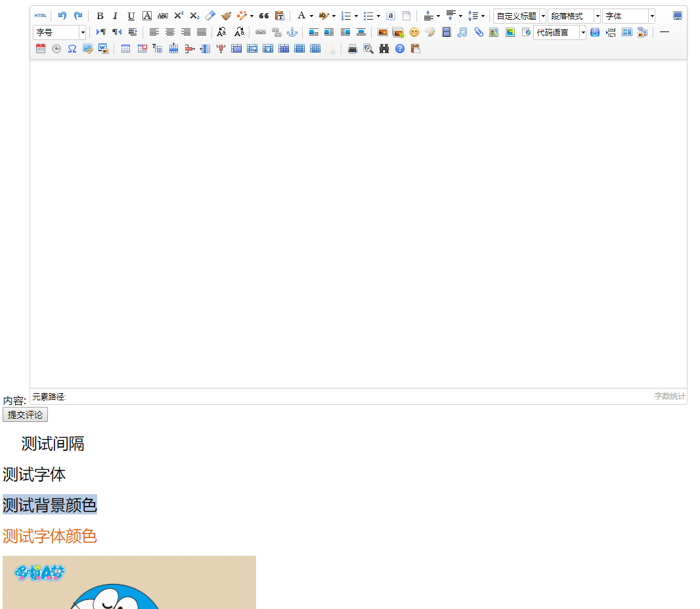Viewport: 700px width, 609px height.
Task: Open the 字体 font family dropdown
Action: tap(628, 16)
